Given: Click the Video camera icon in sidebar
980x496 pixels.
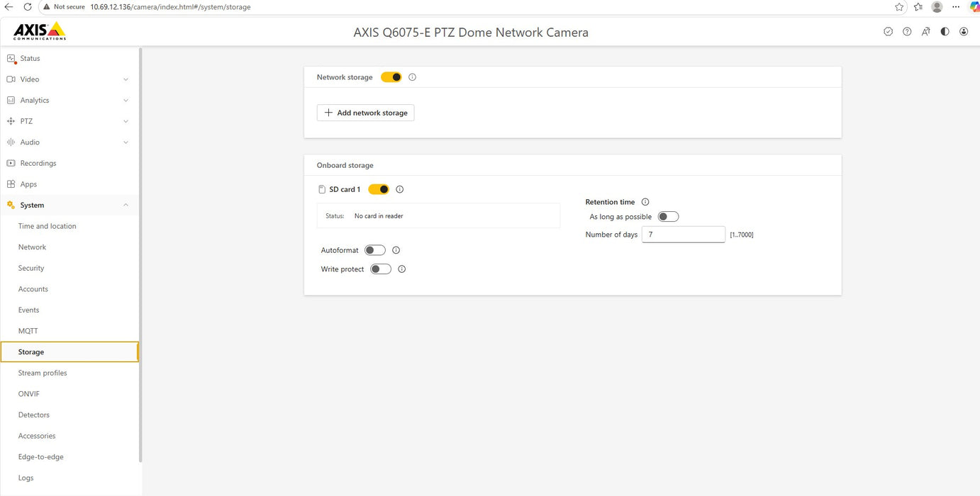Looking at the screenshot, I should [x=11, y=79].
